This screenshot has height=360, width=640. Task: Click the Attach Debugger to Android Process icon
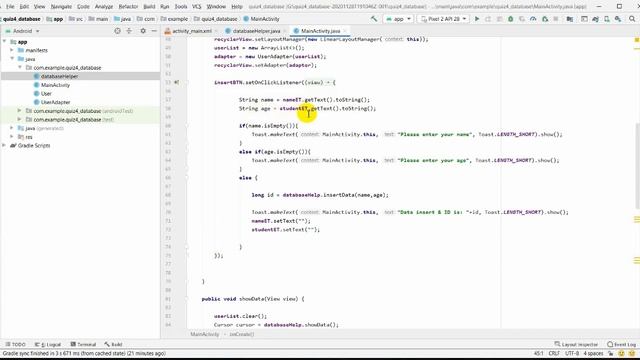(x=545, y=19)
